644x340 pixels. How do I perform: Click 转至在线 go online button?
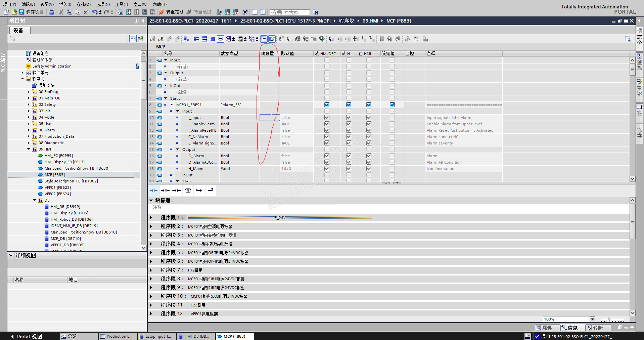[172, 12]
